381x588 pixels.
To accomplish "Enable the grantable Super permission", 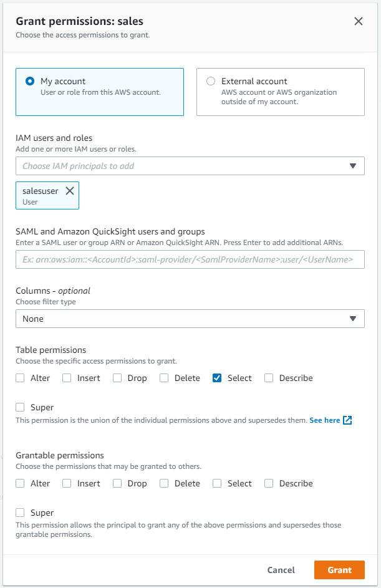I will (x=21, y=513).
